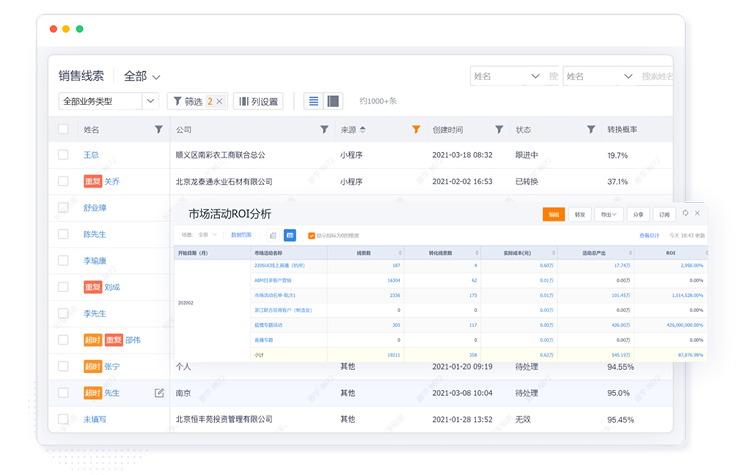Open the filter on the 姓名 column

pyautogui.click(x=158, y=130)
